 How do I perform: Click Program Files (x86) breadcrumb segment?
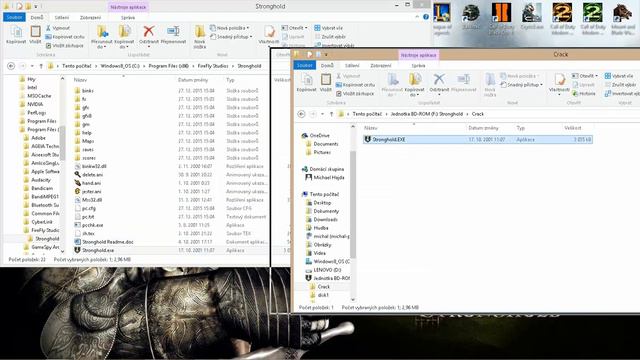169,66
